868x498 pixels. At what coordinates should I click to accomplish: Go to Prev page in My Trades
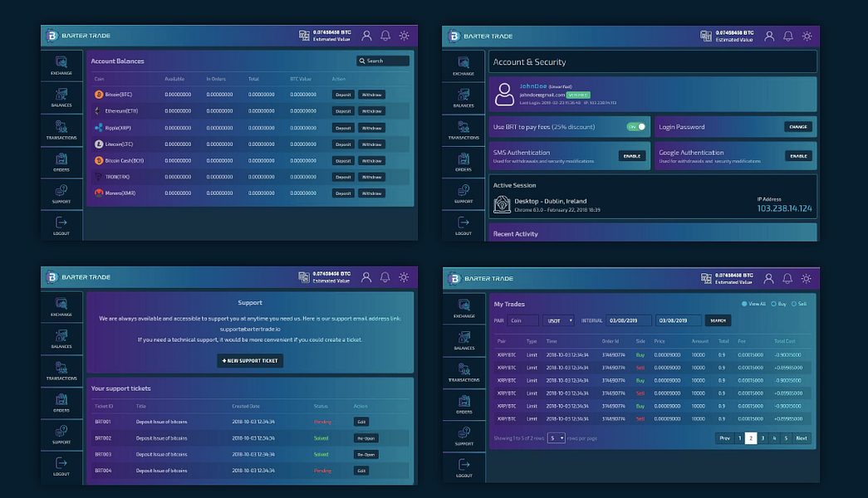point(724,438)
